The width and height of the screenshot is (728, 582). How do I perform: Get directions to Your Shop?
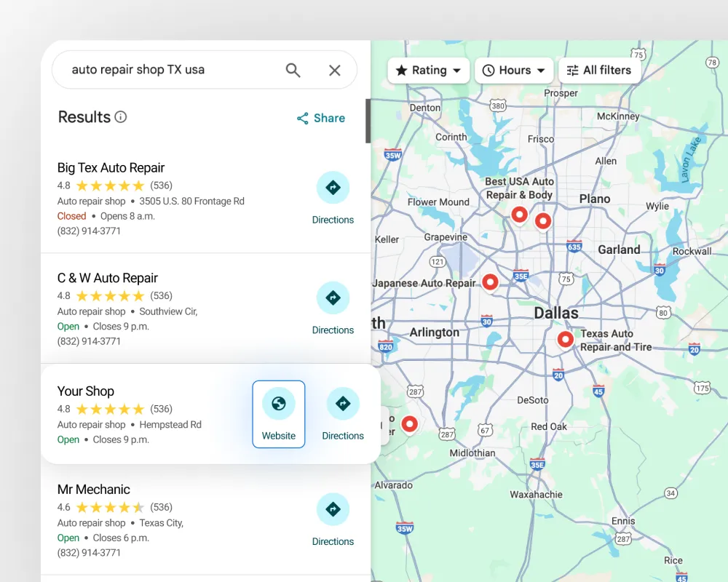point(343,404)
